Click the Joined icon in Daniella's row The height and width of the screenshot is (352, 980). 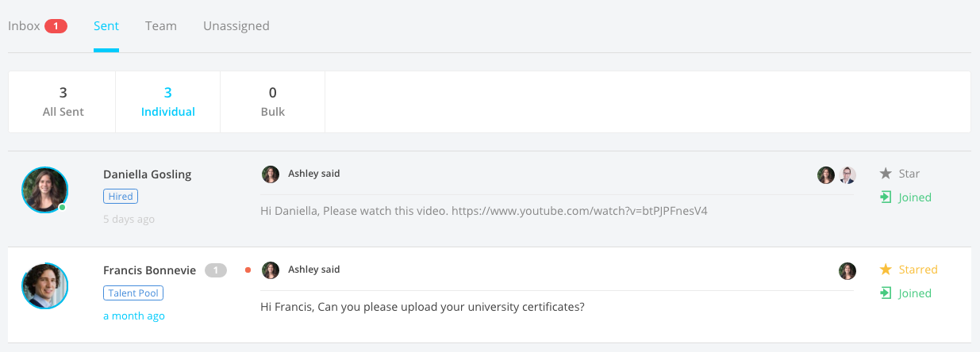coord(886,197)
